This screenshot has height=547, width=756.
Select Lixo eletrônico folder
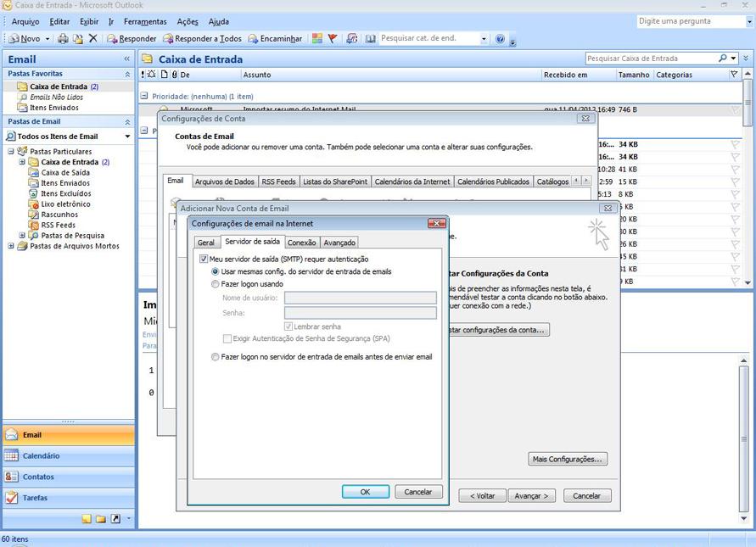click(65, 204)
